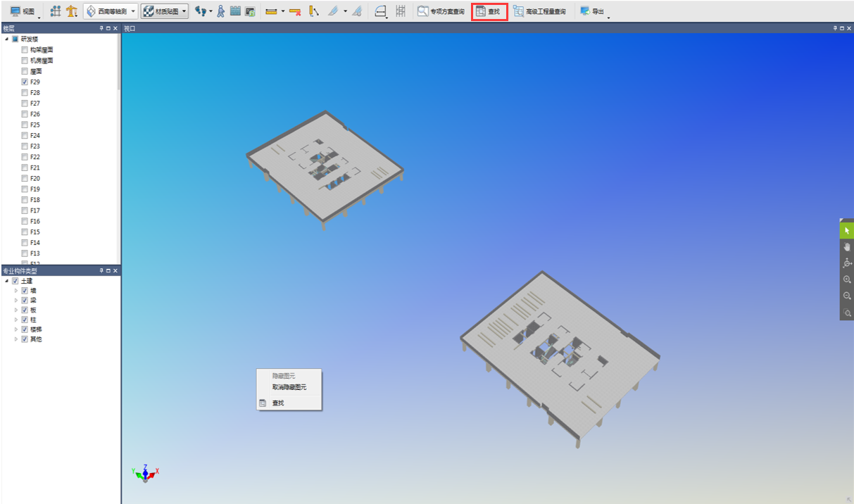Pin the 楼层 panel using its pushpin icon
The image size is (854, 504).
click(101, 28)
